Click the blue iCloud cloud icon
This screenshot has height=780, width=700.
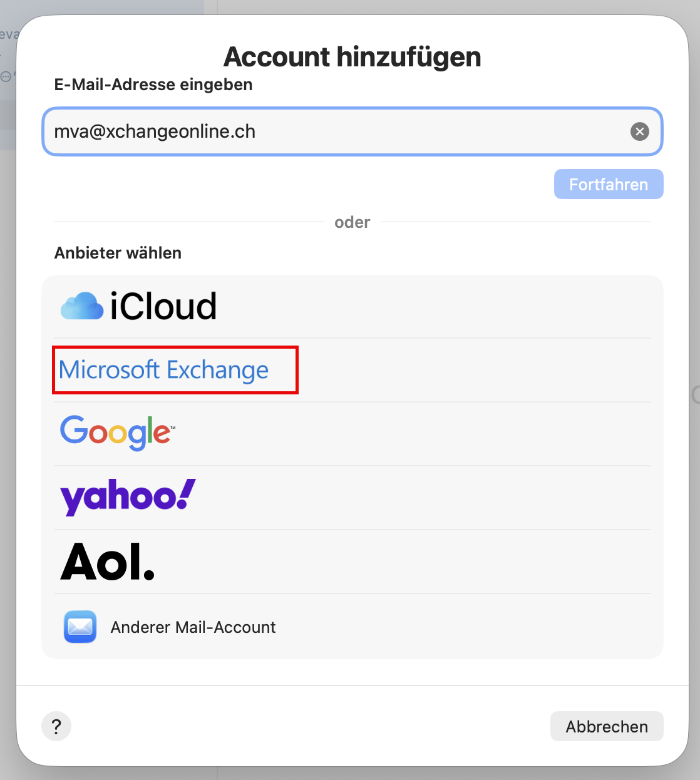(82, 306)
